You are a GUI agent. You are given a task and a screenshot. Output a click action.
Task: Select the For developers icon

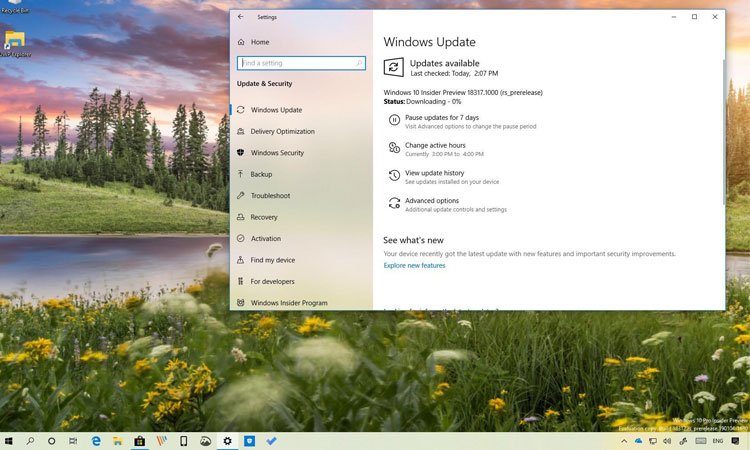pos(241,282)
